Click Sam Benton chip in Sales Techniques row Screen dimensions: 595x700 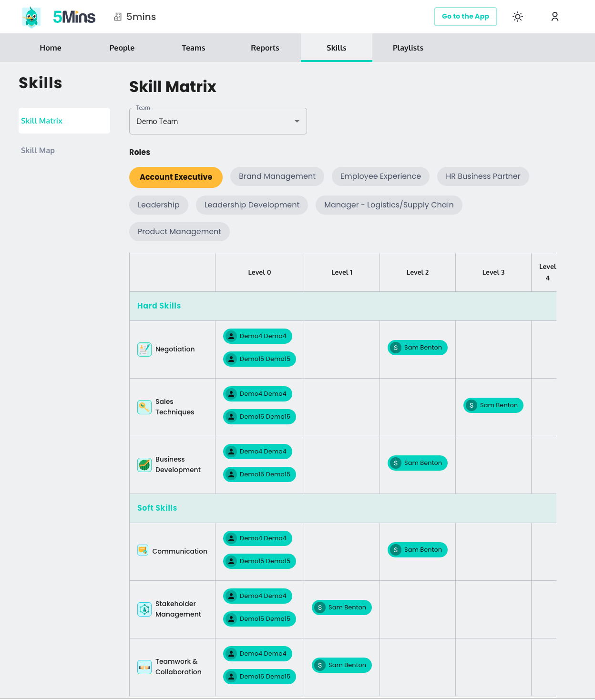coord(493,405)
